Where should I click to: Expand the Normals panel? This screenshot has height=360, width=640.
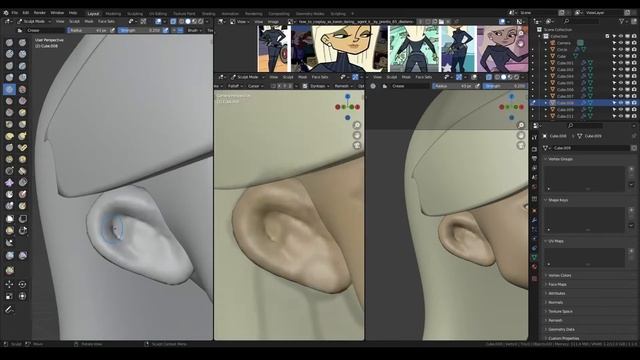[556, 302]
